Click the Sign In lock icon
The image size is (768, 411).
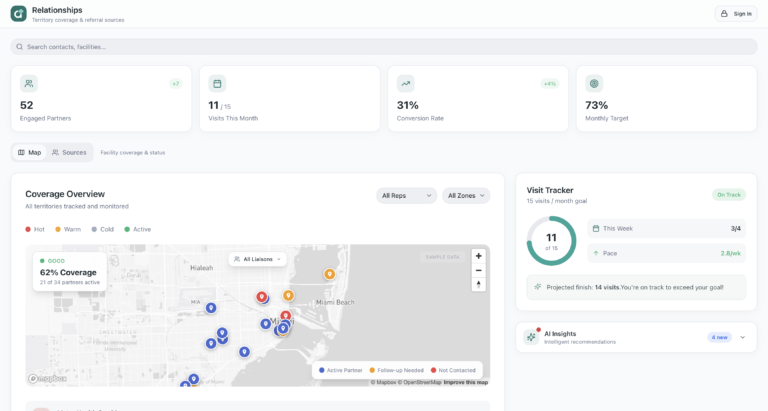[x=724, y=14]
